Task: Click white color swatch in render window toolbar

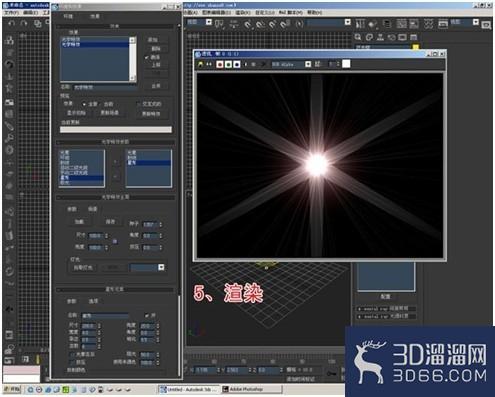Action: tap(346, 64)
